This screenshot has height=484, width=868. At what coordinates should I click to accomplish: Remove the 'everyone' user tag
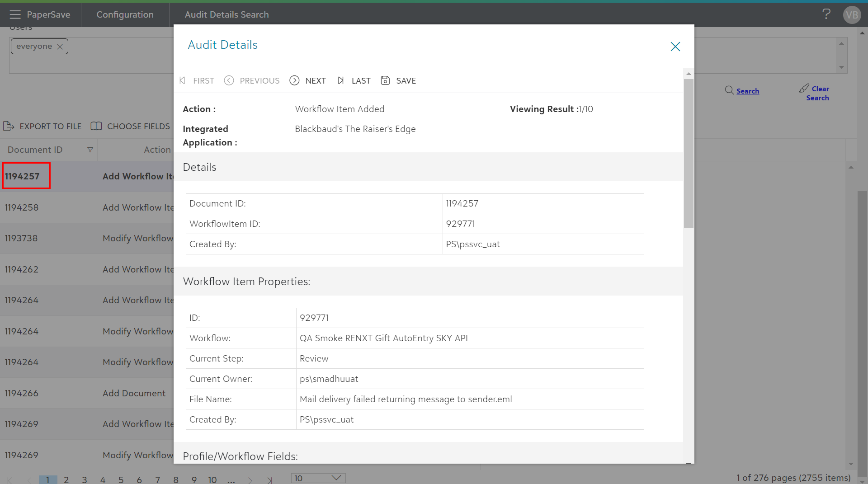(60, 47)
